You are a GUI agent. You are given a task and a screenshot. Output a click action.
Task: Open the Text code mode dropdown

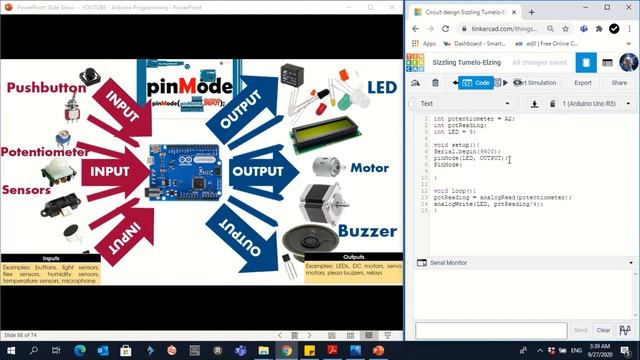click(464, 104)
